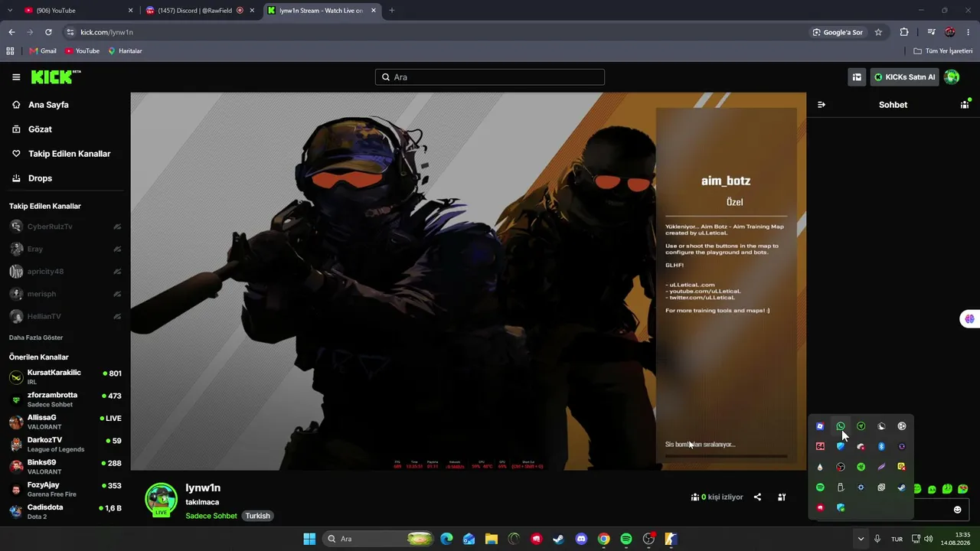
Task: Open the channel dashboard icon beside KICKs Satın Al
Action: [857, 77]
